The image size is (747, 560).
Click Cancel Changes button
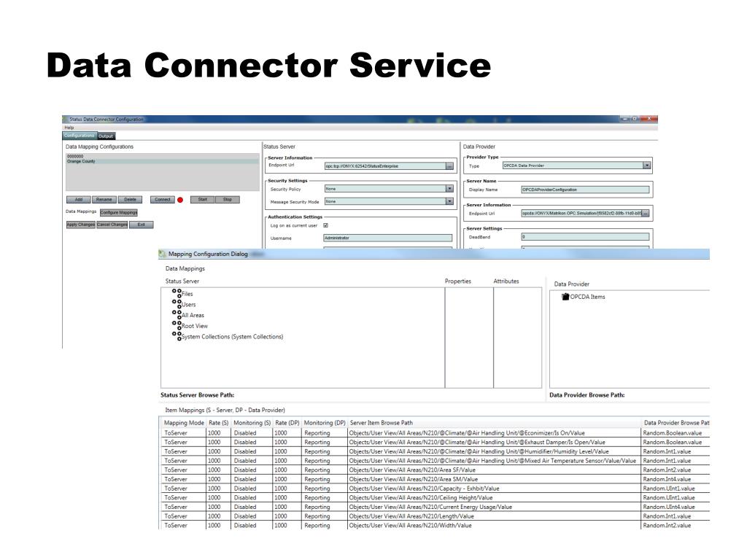112,225
